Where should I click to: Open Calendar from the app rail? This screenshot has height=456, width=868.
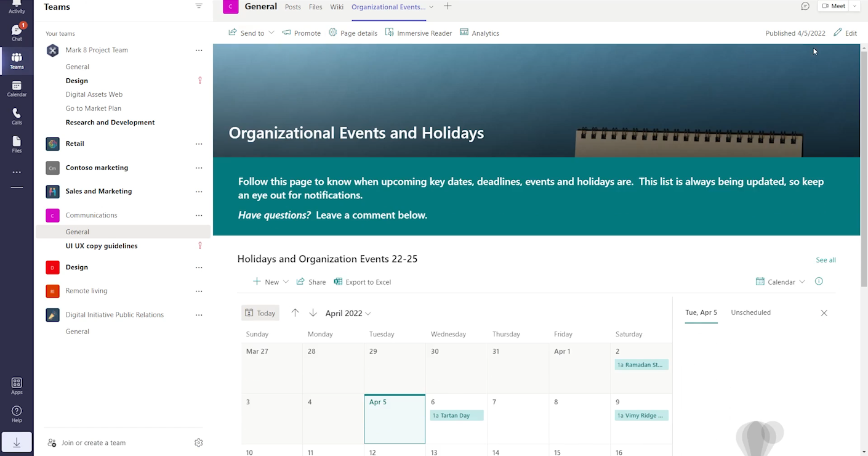pos(17,89)
